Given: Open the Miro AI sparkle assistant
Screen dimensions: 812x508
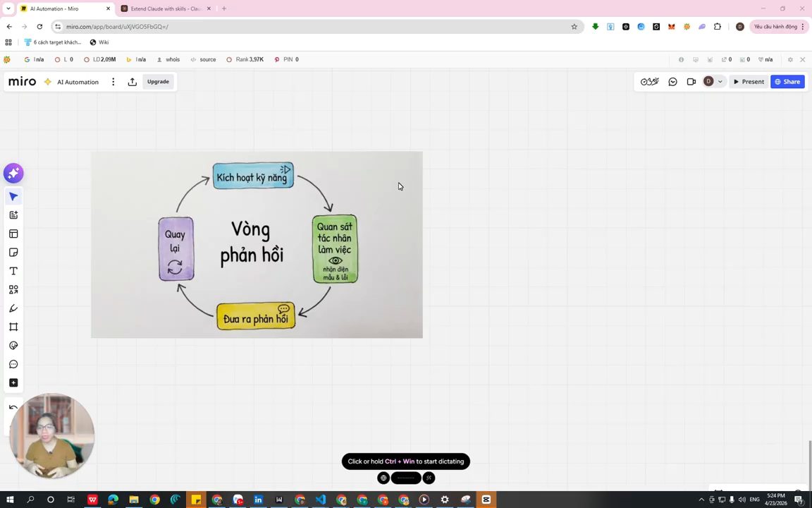Looking at the screenshot, I should [13, 173].
